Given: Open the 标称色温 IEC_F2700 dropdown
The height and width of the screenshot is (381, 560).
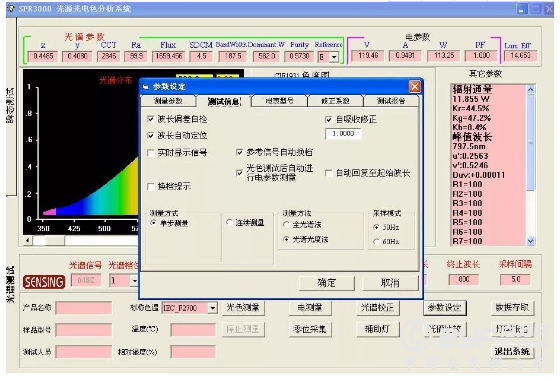Looking at the screenshot, I should pos(212,308).
